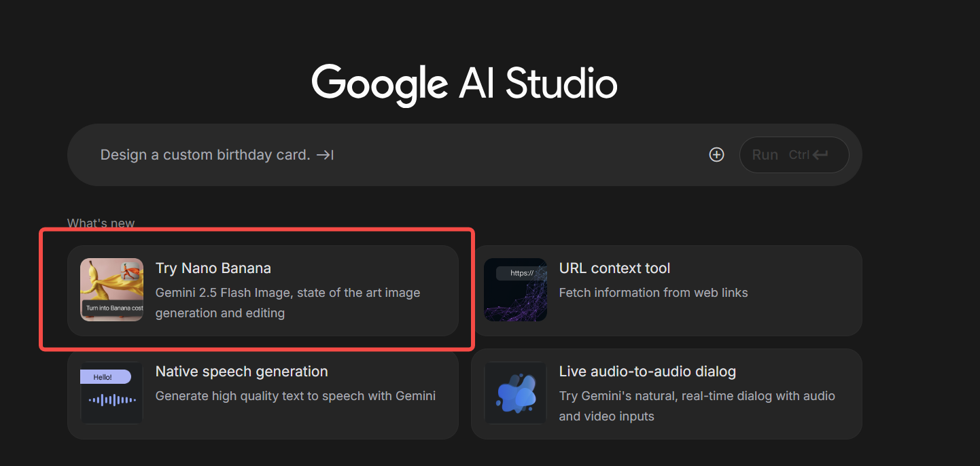Click 'Generate high quality text to speech' text

(x=296, y=396)
